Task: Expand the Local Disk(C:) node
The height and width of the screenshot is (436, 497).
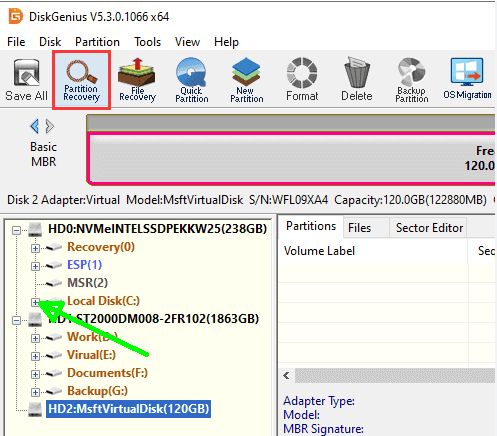Action: 35,302
